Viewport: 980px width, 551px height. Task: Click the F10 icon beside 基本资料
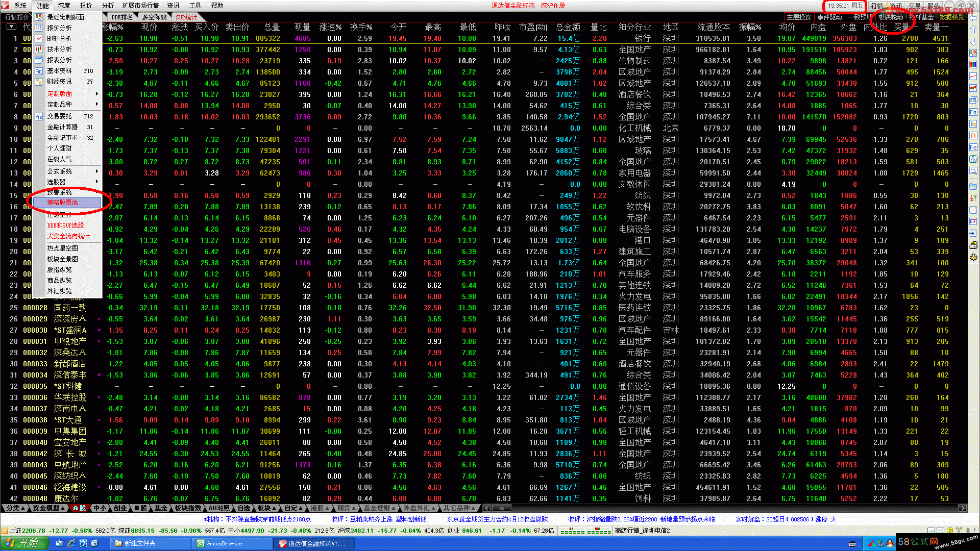click(39, 71)
